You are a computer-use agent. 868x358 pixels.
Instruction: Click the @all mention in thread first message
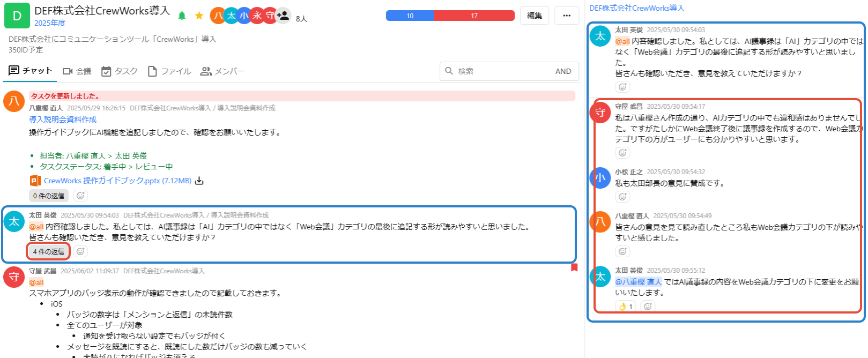pos(622,41)
